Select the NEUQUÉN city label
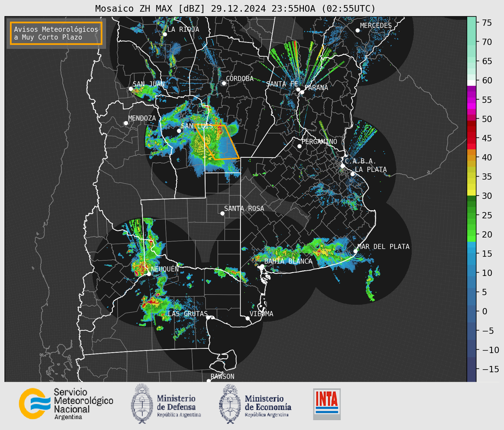504x430 pixels. (x=165, y=269)
